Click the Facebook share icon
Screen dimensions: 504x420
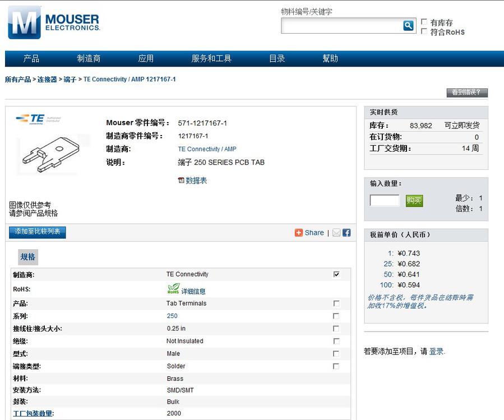tap(346, 232)
